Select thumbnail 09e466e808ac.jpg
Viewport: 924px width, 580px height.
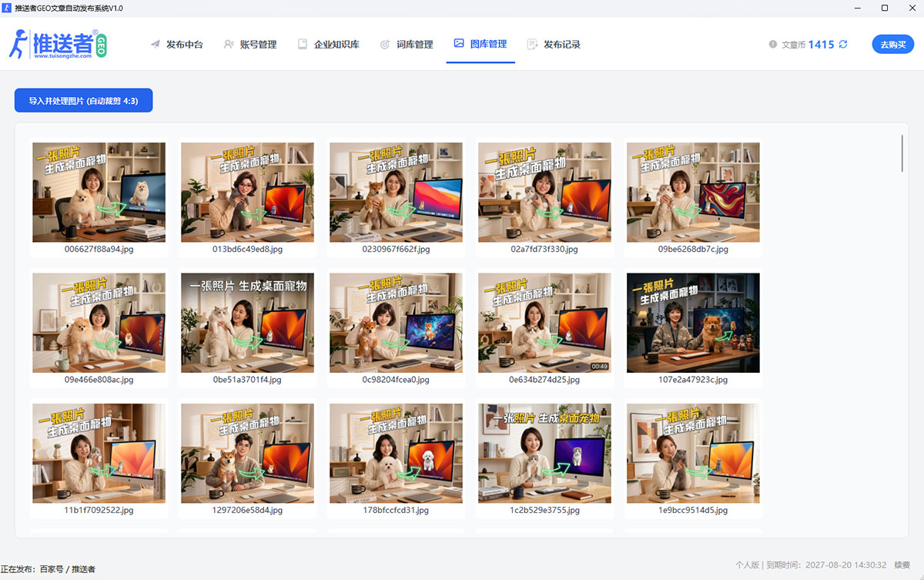tap(99, 323)
